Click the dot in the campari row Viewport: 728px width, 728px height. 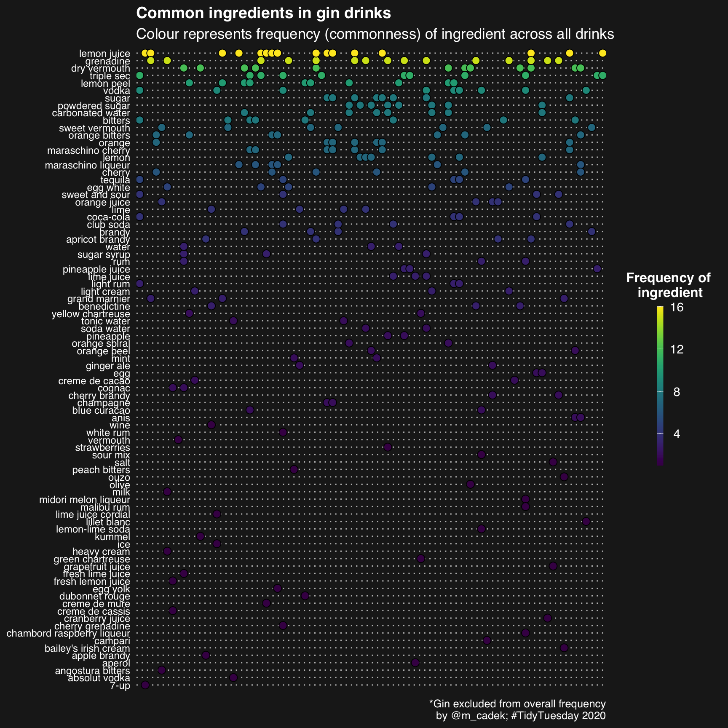[487, 640]
